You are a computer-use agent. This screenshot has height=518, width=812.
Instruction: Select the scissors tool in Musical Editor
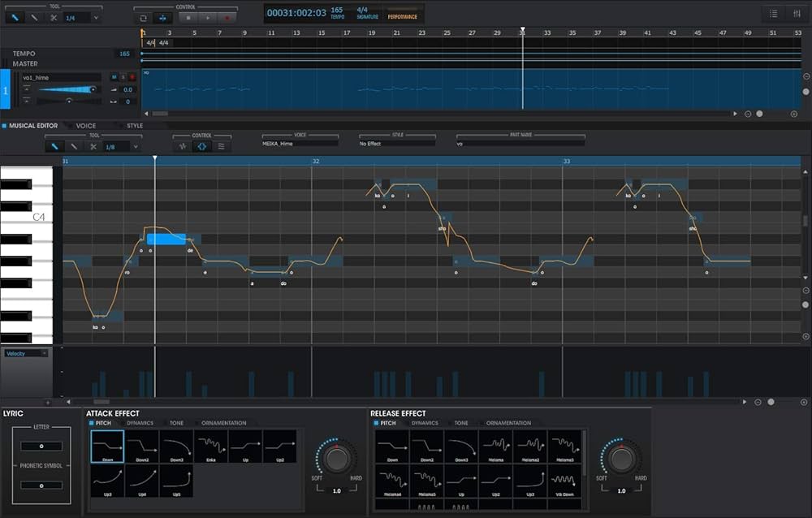tap(93, 146)
